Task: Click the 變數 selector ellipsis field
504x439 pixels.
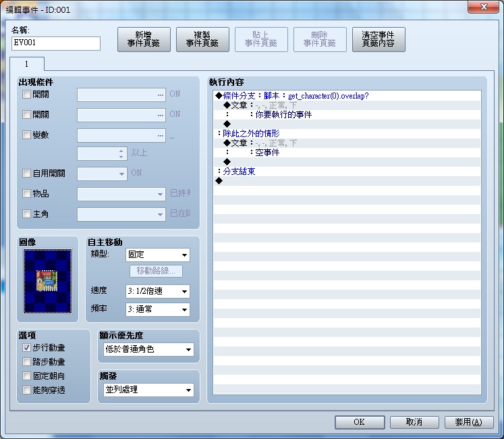Action: click(x=121, y=136)
